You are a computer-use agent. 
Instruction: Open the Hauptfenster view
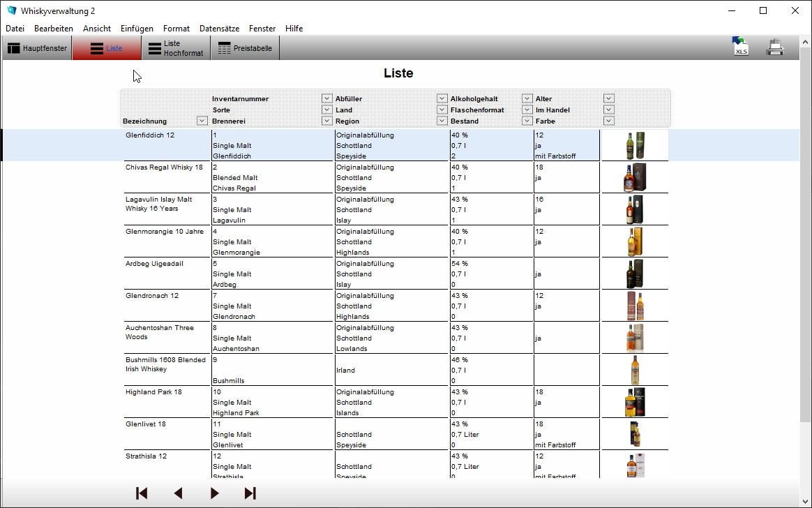(x=38, y=48)
